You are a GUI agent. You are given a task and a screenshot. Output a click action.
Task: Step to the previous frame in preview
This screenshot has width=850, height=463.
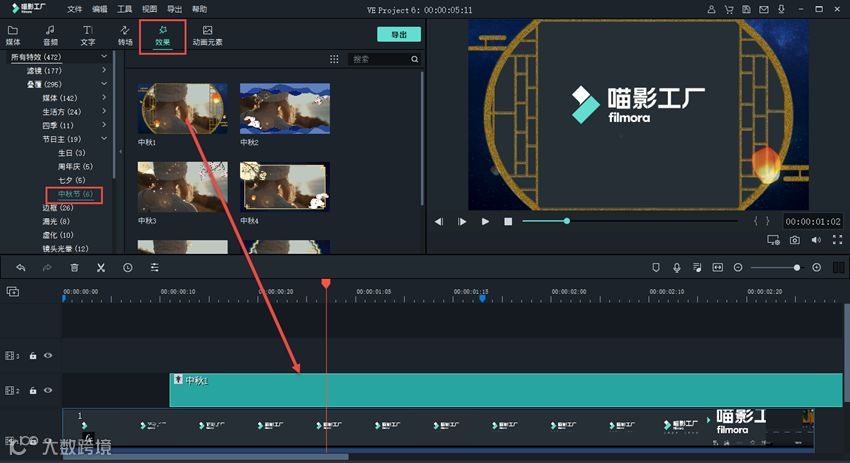click(439, 221)
